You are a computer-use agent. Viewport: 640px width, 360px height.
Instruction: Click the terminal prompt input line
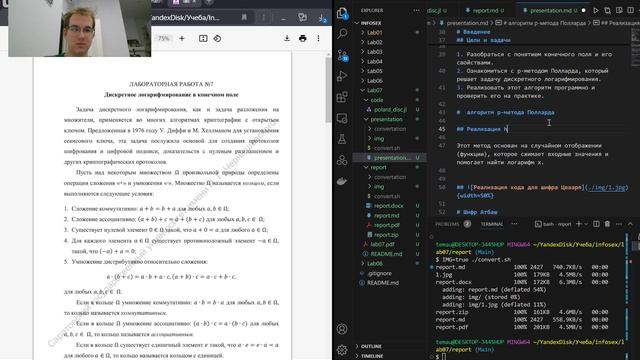click(x=531, y=357)
